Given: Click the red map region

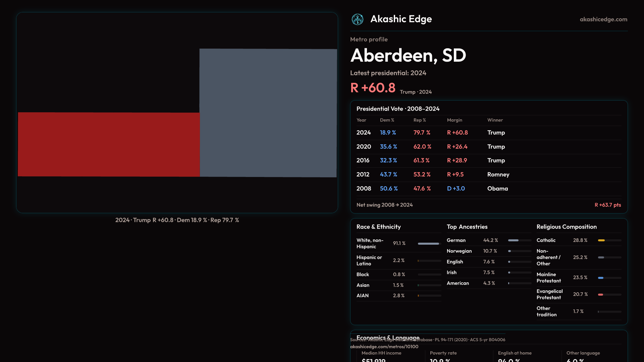Looking at the screenshot, I should (108, 144).
